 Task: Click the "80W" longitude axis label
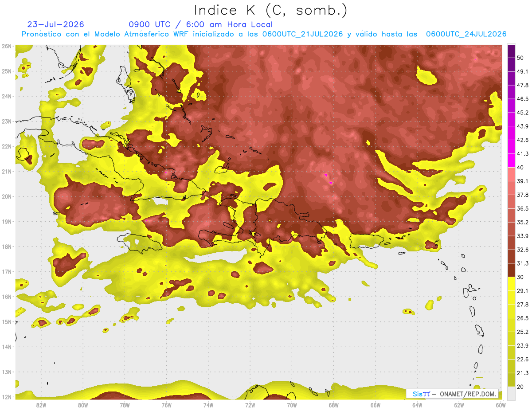[83, 405]
